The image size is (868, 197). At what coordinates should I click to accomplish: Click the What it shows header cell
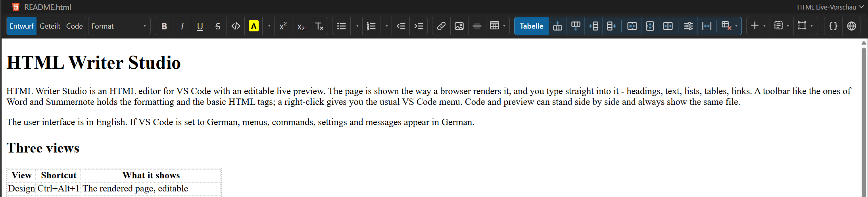[x=151, y=175]
